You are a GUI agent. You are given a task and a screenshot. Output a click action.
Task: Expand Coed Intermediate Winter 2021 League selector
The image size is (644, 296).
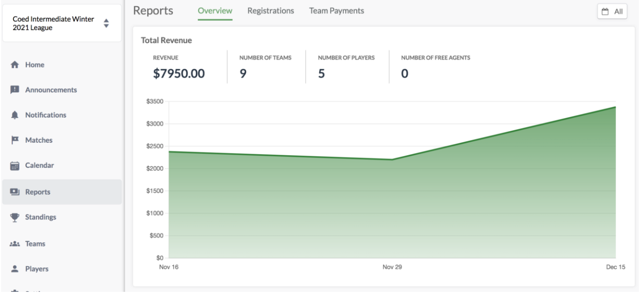tap(62, 23)
